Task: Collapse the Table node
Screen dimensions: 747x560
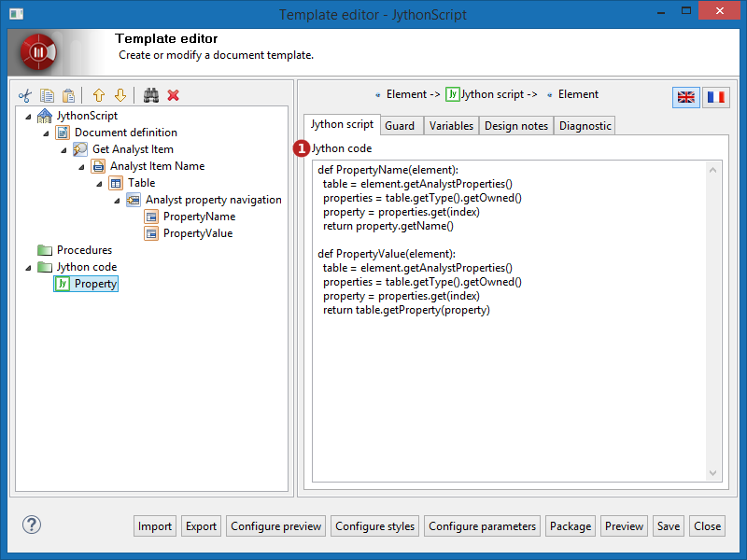Action: coord(99,184)
